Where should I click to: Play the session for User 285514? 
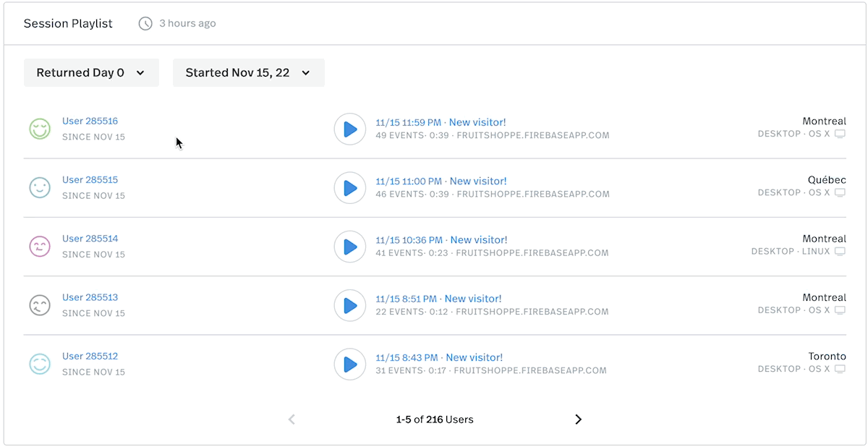349,247
